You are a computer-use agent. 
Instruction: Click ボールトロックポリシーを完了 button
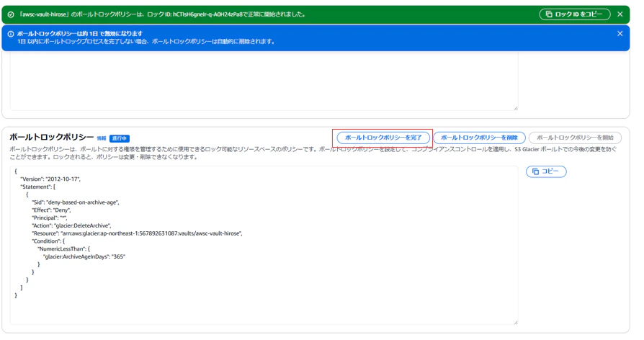click(x=383, y=138)
